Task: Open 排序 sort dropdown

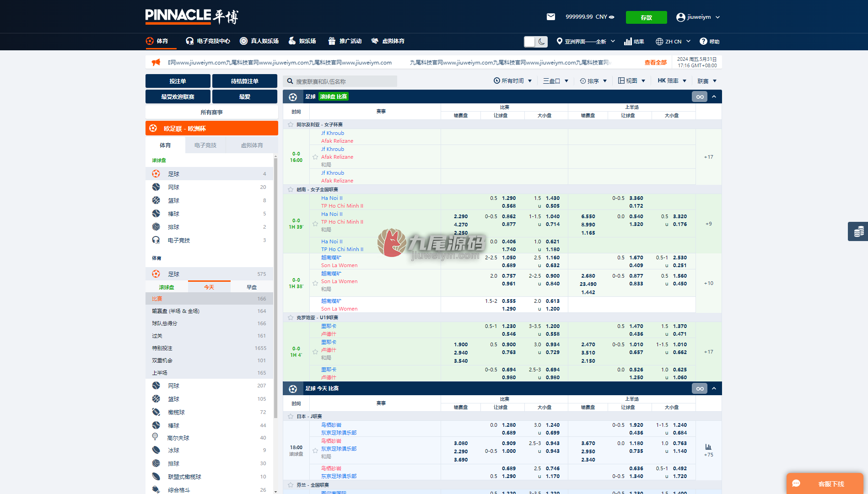Action: pyautogui.click(x=593, y=81)
